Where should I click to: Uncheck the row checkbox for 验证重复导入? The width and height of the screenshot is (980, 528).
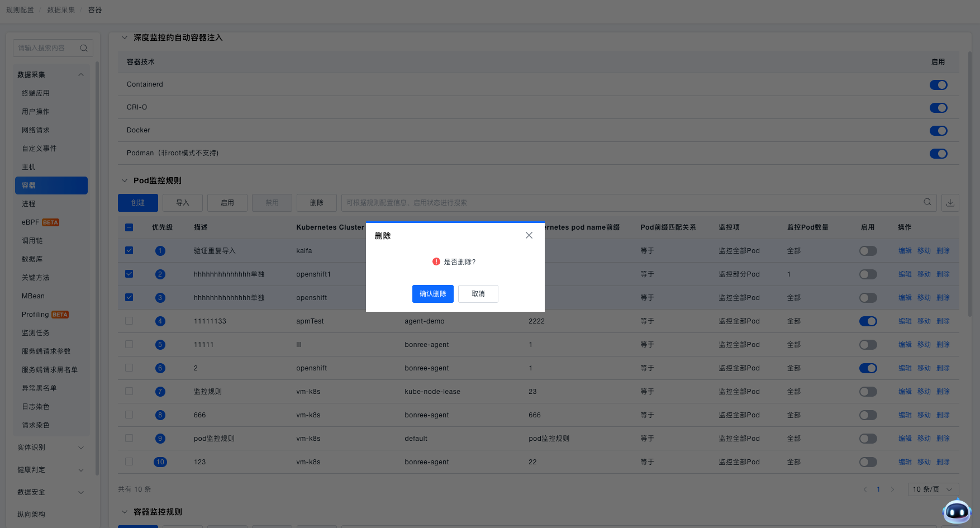click(129, 250)
